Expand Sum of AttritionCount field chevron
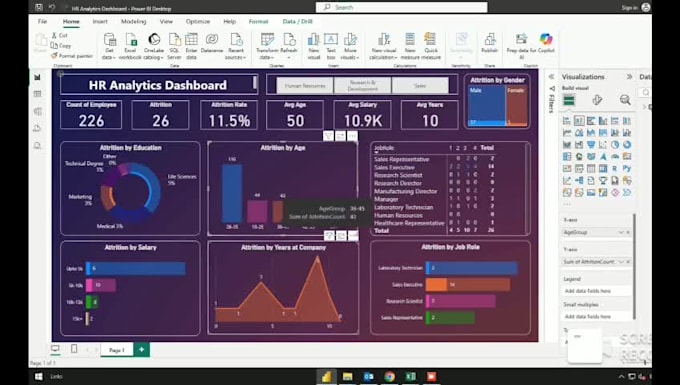680x385 pixels. 621,262
